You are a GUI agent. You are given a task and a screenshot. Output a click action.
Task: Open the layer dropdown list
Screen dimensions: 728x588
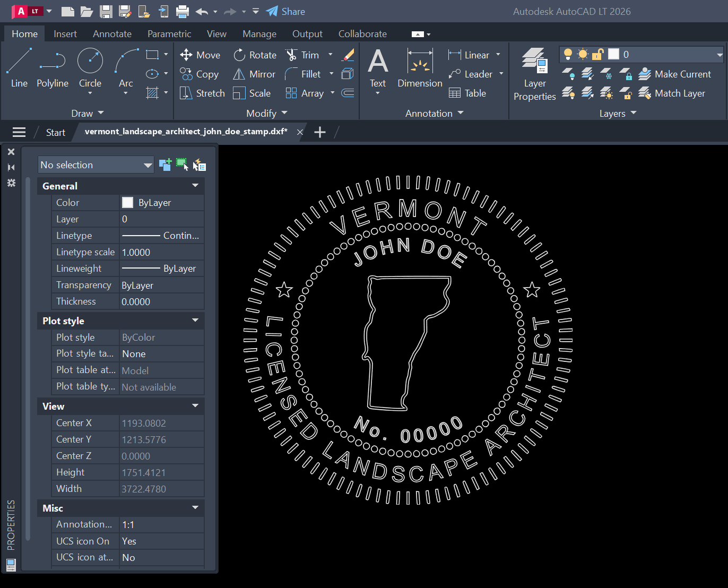[x=720, y=55]
